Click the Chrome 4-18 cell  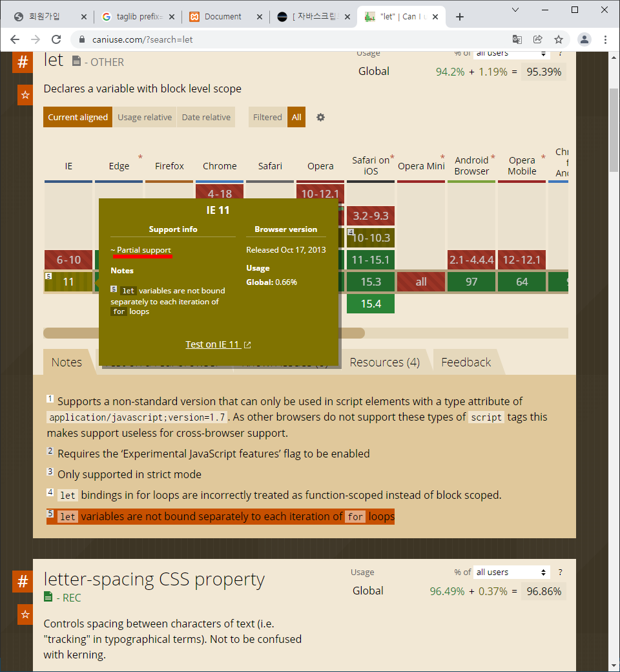click(x=220, y=192)
